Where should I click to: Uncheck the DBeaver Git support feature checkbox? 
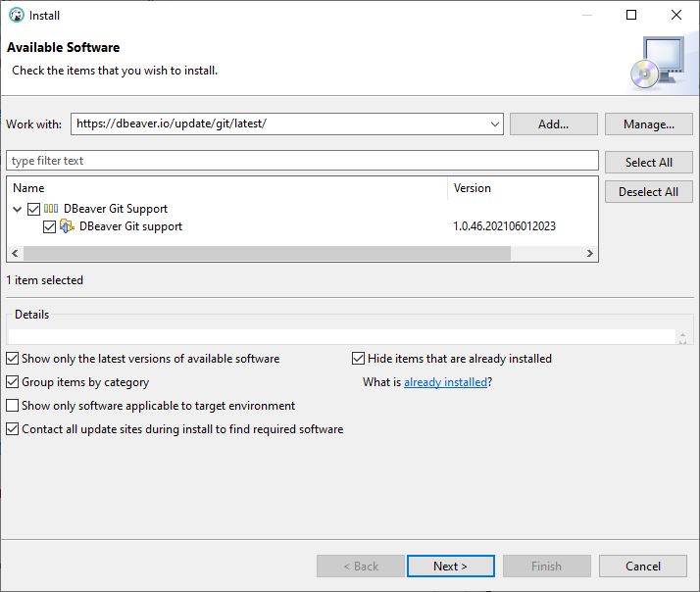tap(50, 226)
